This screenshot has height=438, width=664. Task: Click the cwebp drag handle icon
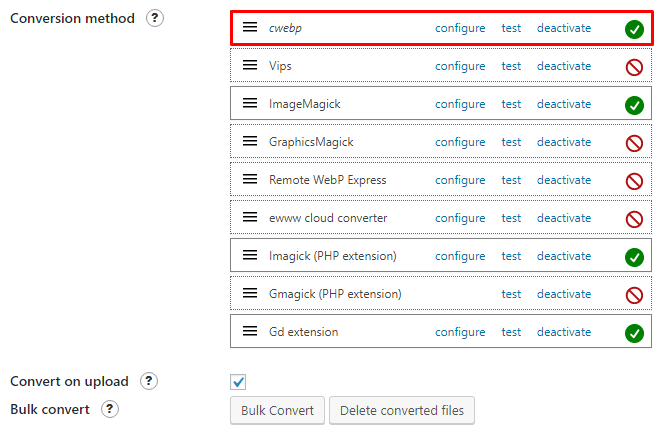pyautogui.click(x=250, y=27)
